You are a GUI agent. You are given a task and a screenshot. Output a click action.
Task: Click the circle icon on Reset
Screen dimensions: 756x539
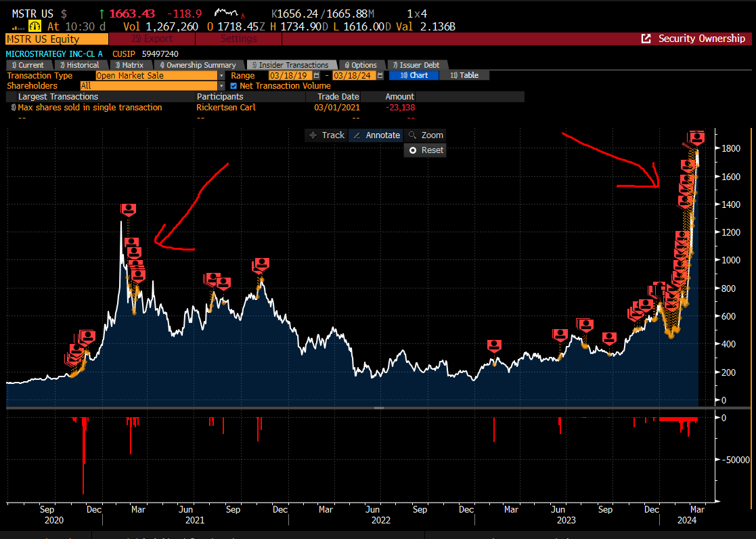[x=413, y=150]
